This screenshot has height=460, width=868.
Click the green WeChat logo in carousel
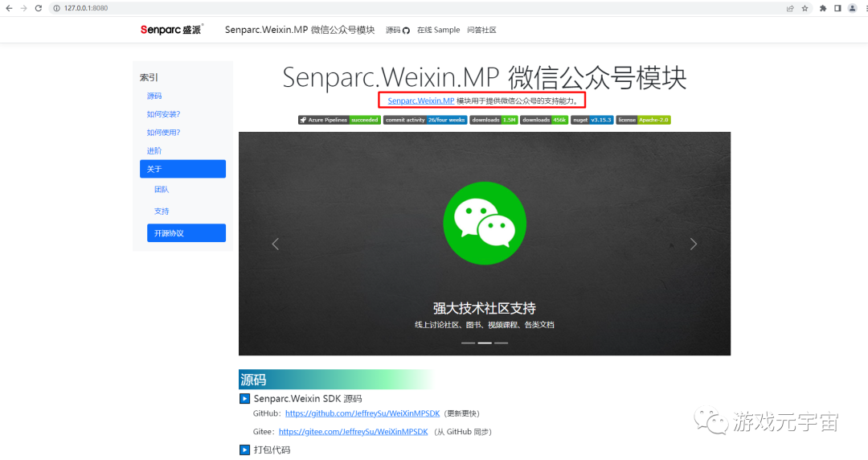(485, 224)
